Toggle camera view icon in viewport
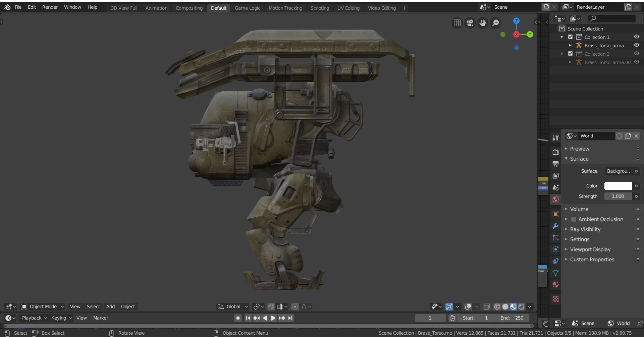 (x=470, y=23)
